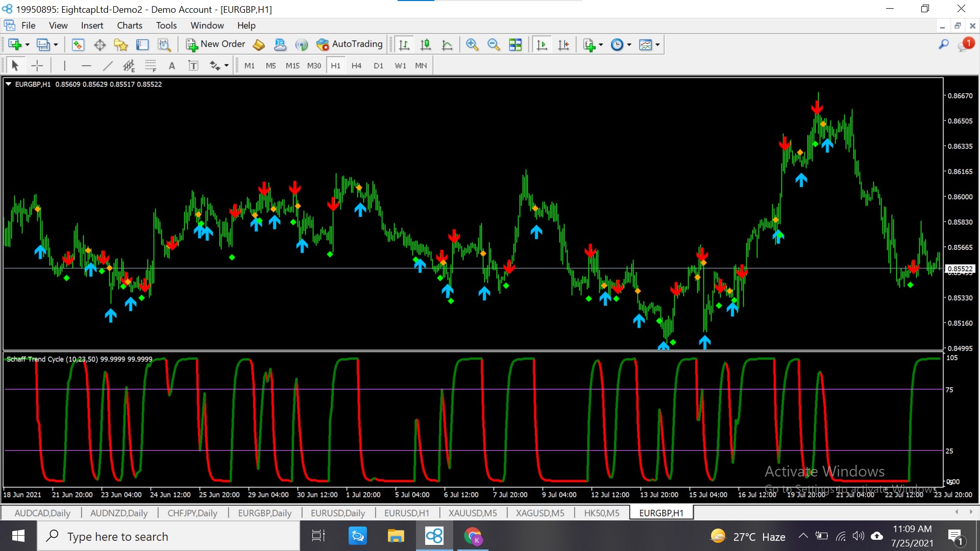The width and height of the screenshot is (980, 551).
Task: Toggle Chart Shift button
Action: (x=563, y=45)
